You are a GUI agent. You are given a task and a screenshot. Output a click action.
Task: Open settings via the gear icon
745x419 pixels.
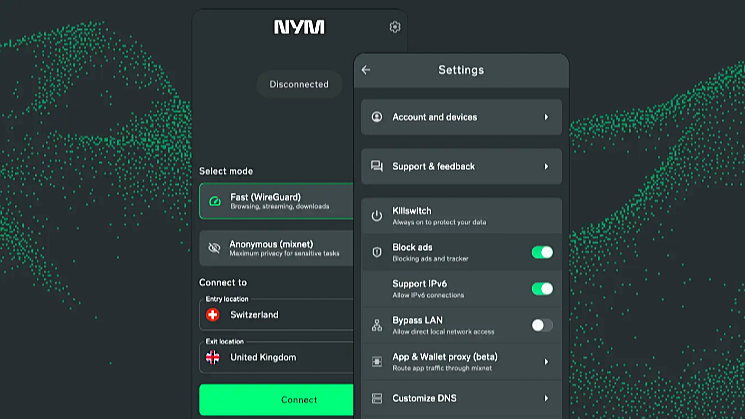(x=395, y=27)
